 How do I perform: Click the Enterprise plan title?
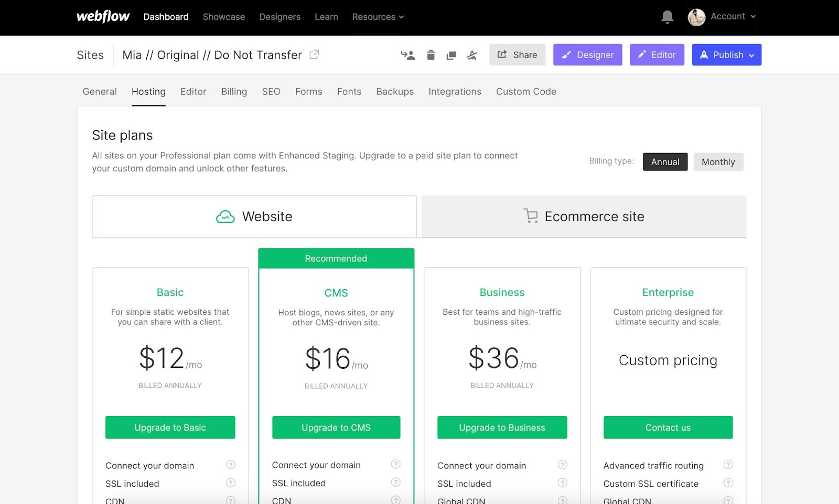tap(668, 292)
